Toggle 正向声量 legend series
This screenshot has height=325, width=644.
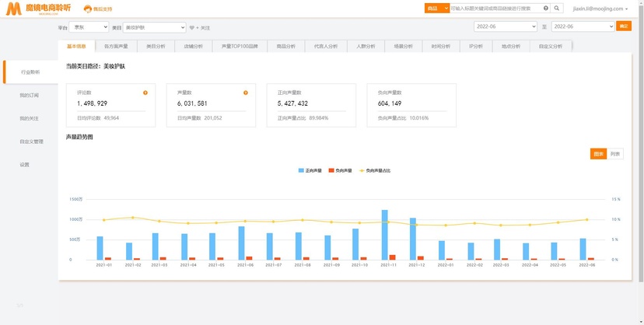[x=310, y=171]
